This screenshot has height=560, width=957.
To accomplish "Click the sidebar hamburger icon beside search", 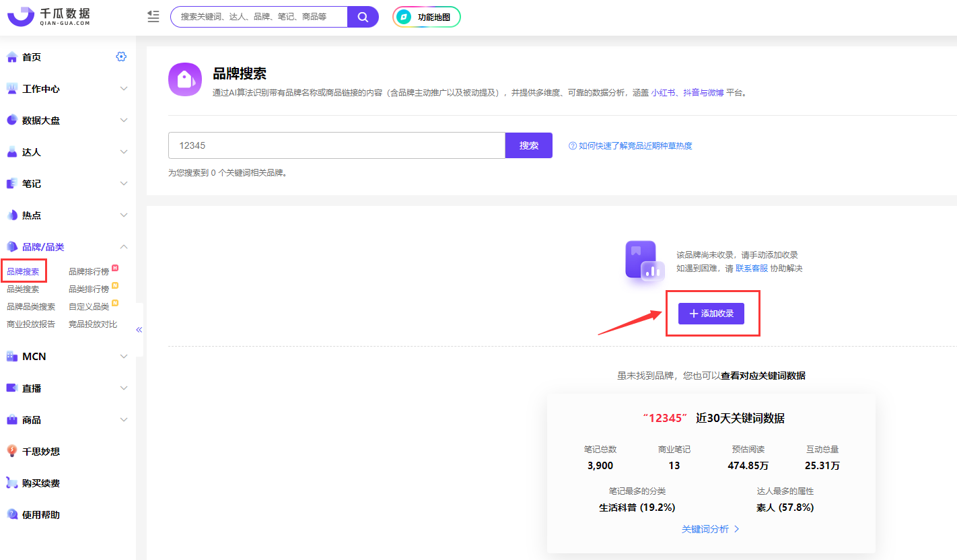I will click(x=153, y=16).
